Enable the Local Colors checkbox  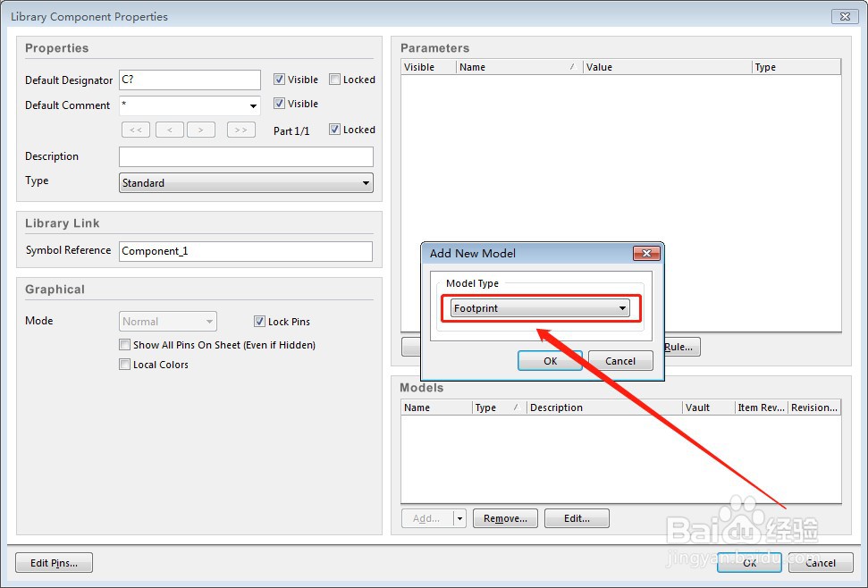tap(124, 365)
